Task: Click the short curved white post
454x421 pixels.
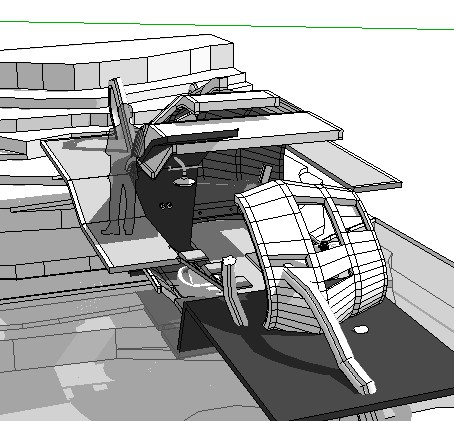Action: click(234, 291)
